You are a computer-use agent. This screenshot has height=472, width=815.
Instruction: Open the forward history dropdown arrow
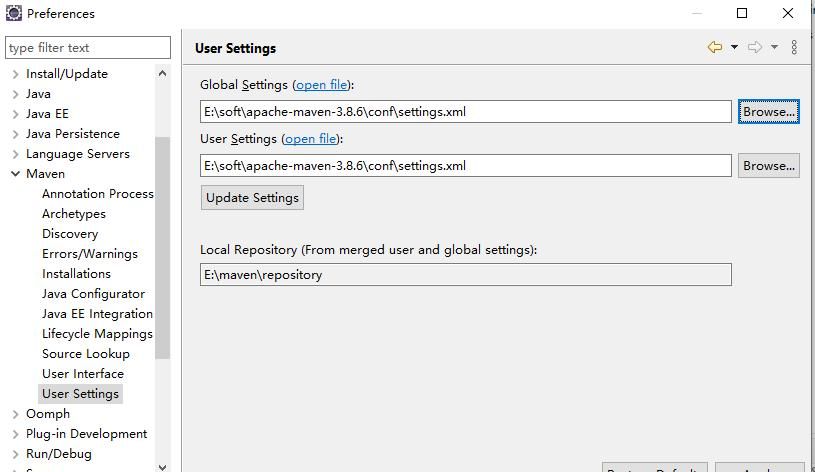pos(774,47)
